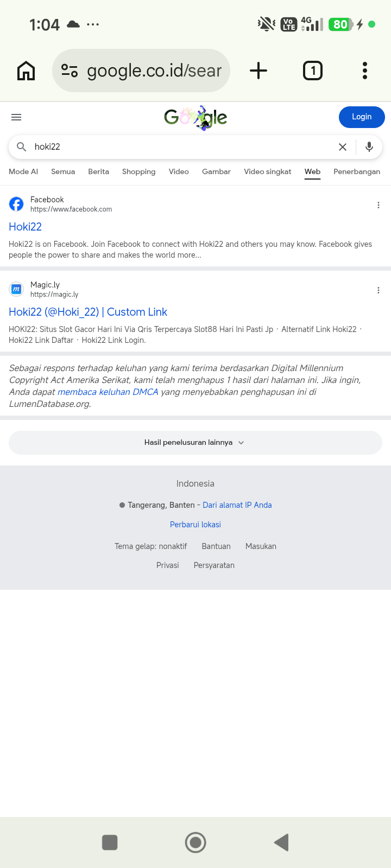Tap the browser home icon
391x868 pixels.
tap(26, 71)
